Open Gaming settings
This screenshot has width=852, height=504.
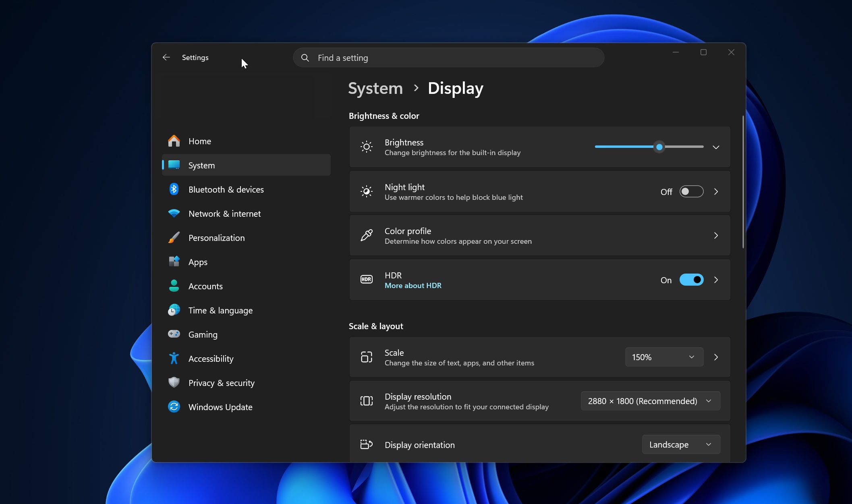(x=246, y=334)
